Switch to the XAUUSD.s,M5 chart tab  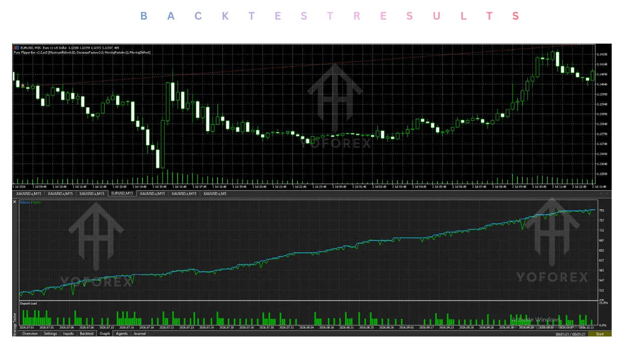click(x=216, y=193)
